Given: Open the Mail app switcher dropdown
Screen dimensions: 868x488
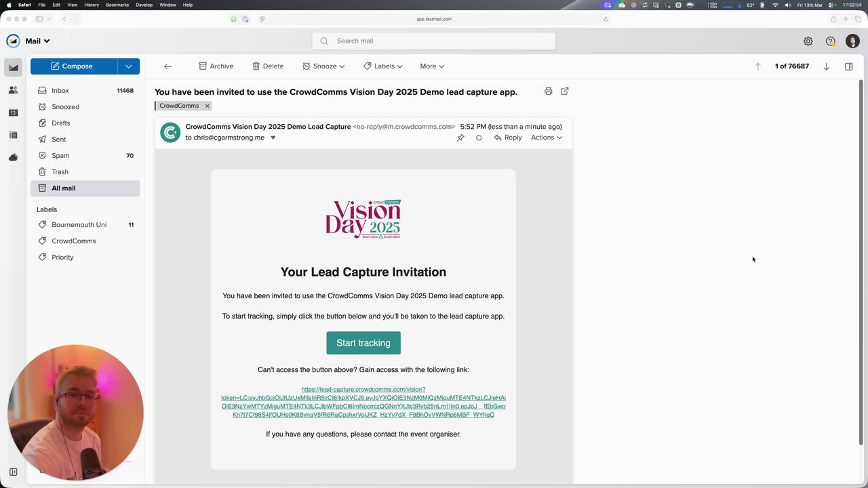Looking at the screenshot, I should tap(37, 41).
